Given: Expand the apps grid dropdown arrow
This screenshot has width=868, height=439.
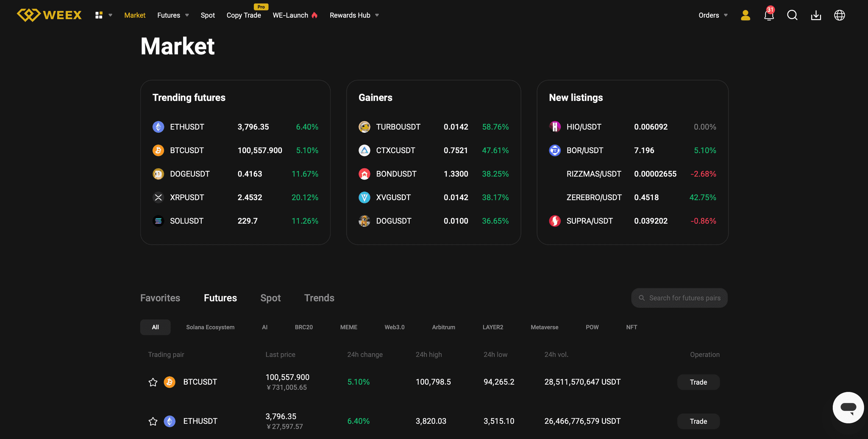Looking at the screenshot, I should [110, 15].
